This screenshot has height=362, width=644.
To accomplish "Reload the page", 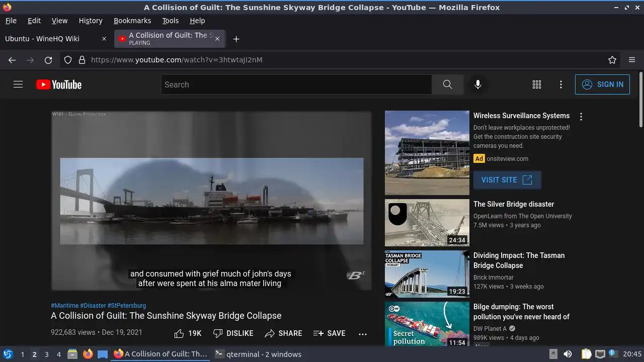I will (48, 60).
